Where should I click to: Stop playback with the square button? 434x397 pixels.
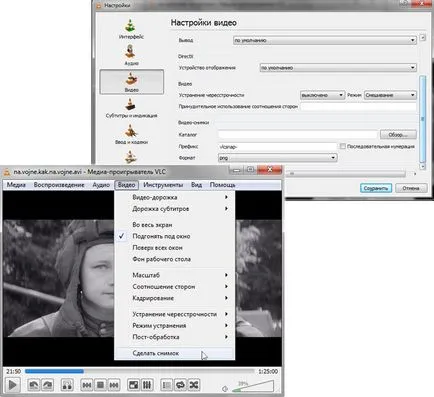100,385
